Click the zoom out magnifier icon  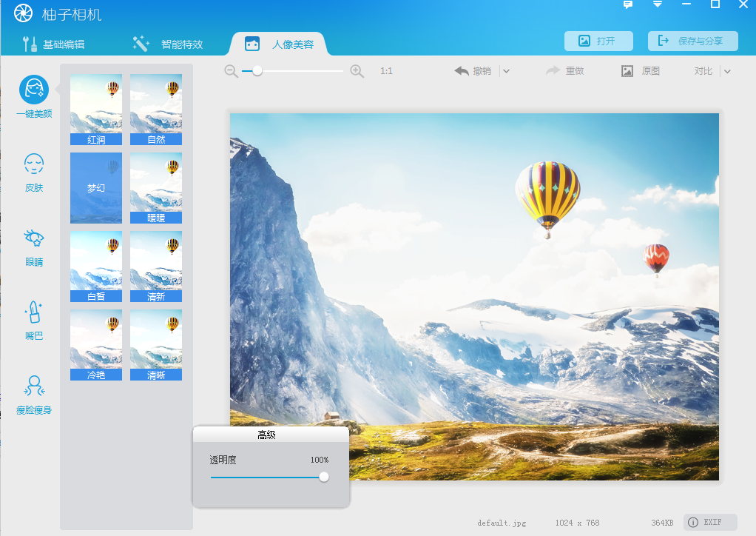pos(232,71)
